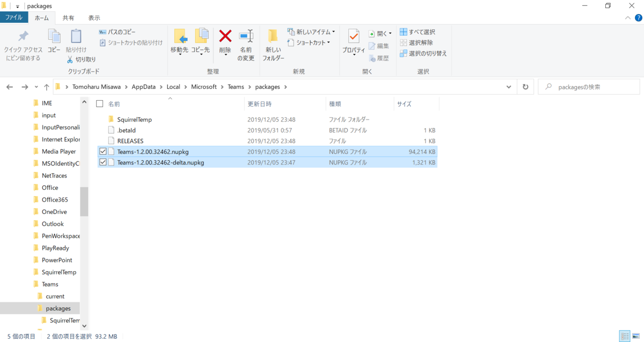The height and width of the screenshot is (342, 644).
Task: Open Move to (移動先) menu
Action: 180,42
